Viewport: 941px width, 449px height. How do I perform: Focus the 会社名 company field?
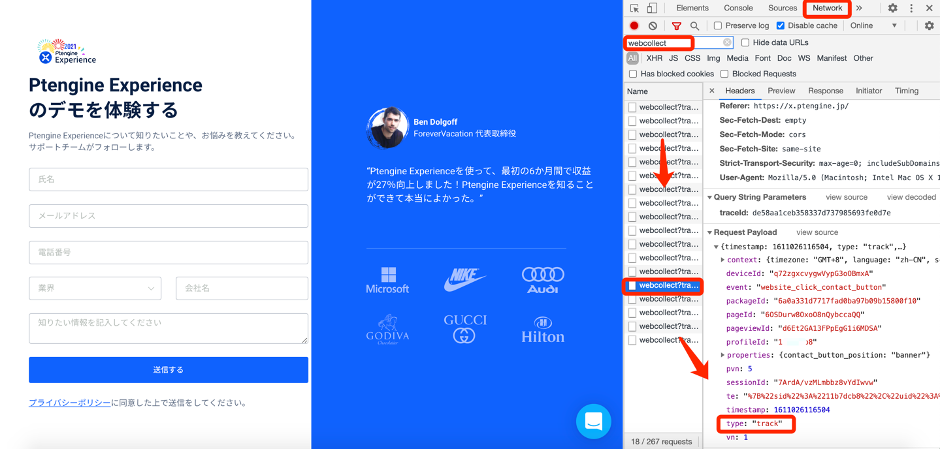[x=242, y=288]
